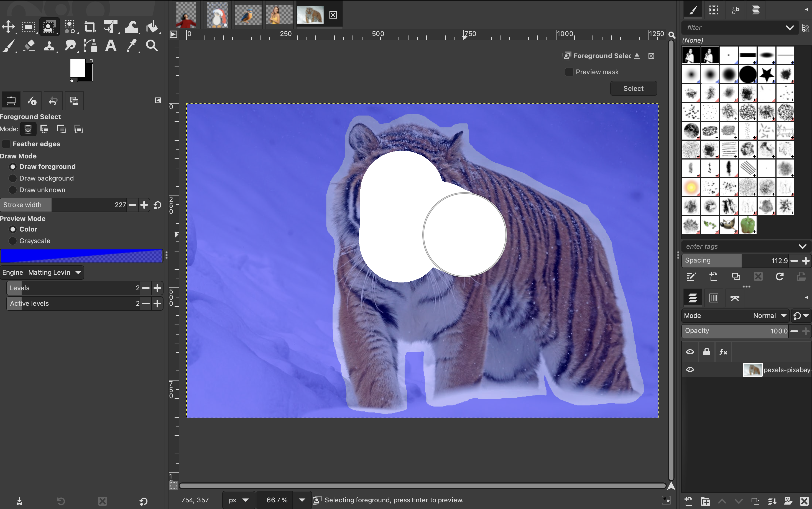Select the Paths tool
The image size is (812, 509).
point(90,46)
